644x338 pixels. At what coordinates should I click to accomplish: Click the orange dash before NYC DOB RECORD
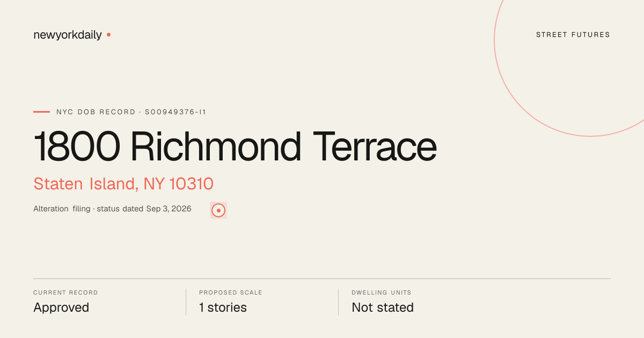41,112
